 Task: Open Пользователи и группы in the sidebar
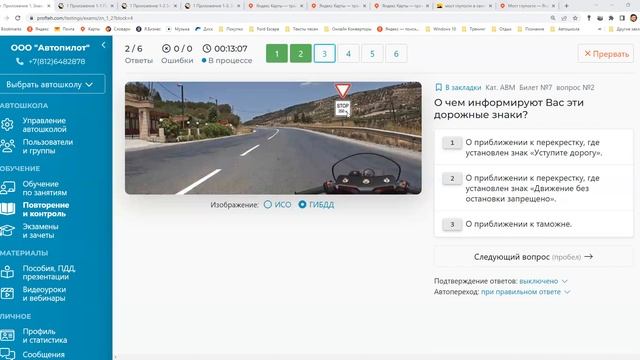pyautogui.click(x=48, y=146)
